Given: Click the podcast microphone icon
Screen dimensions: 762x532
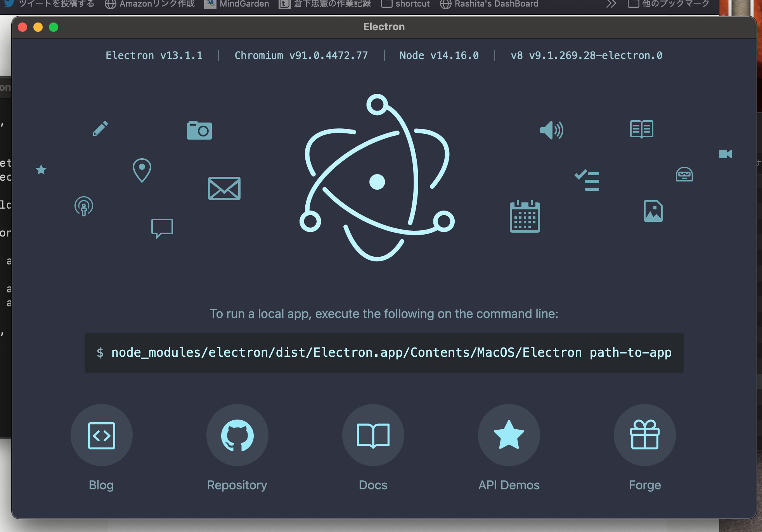Looking at the screenshot, I should pos(83,207).
